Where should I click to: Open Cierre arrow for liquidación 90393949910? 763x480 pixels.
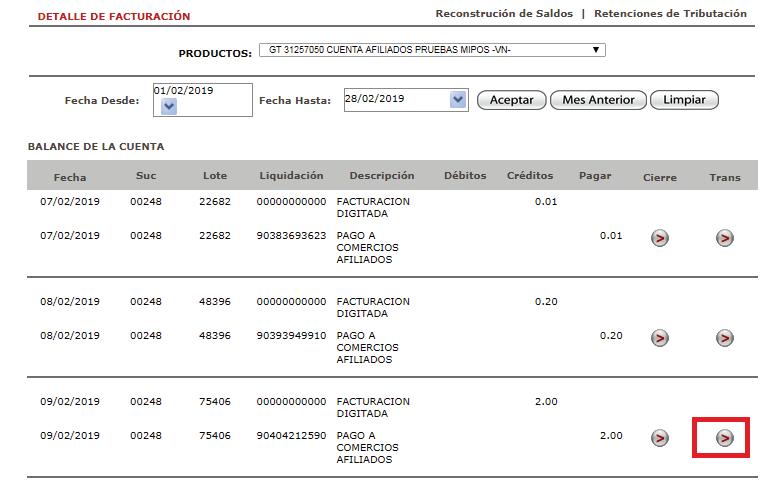click(x=659, y=338)
